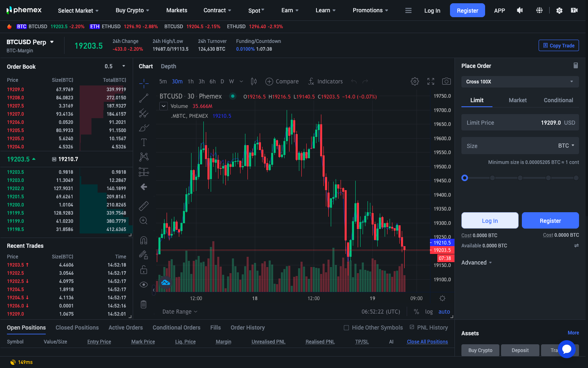This screenshot has width=588, height=368.
Task: Select the trend line drawing tool
Action: 144,98
